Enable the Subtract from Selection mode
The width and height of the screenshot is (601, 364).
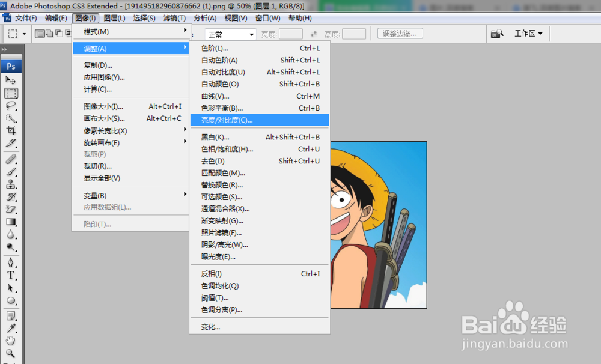pos(59,34)
